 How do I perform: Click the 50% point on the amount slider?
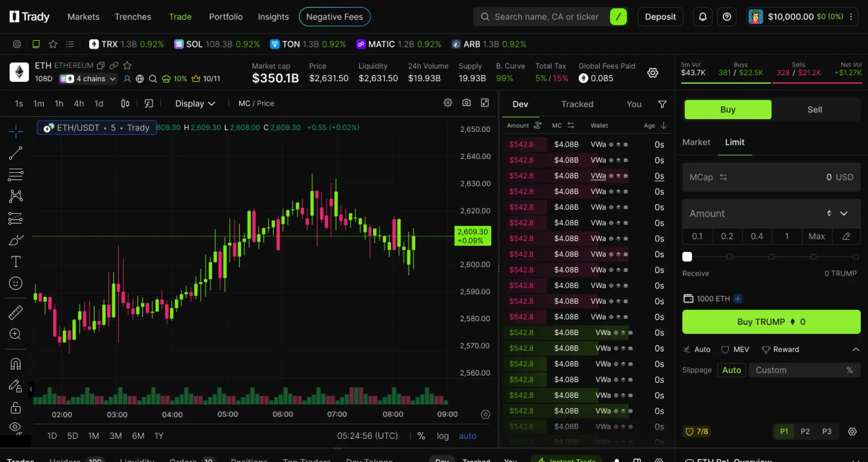[x=771, y=257]
